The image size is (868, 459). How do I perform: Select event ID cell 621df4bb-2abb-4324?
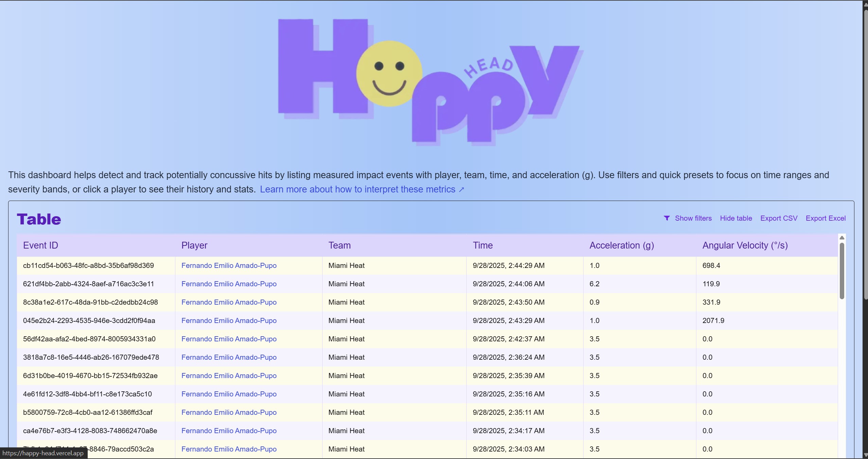(88, 284)
